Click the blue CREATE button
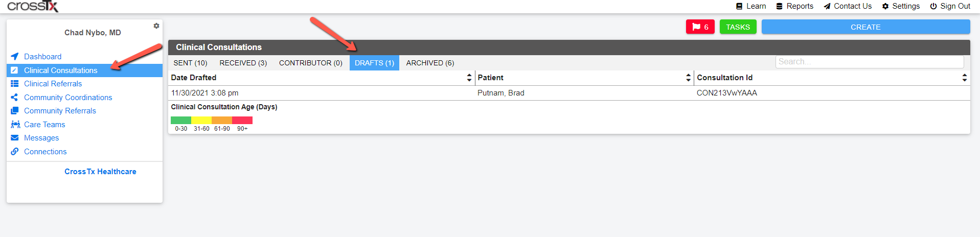This screenshot has height=237, width=980. pyautogui.click(x=865, y=27)
